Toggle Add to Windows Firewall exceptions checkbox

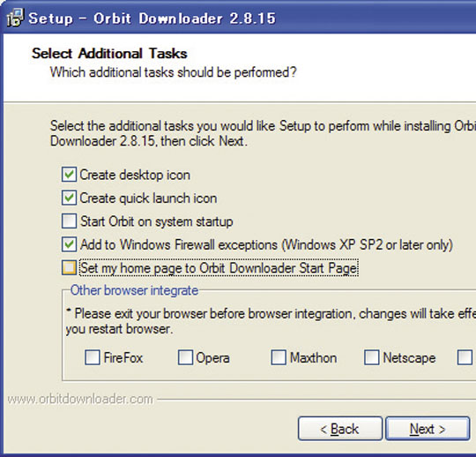[69, 244]
